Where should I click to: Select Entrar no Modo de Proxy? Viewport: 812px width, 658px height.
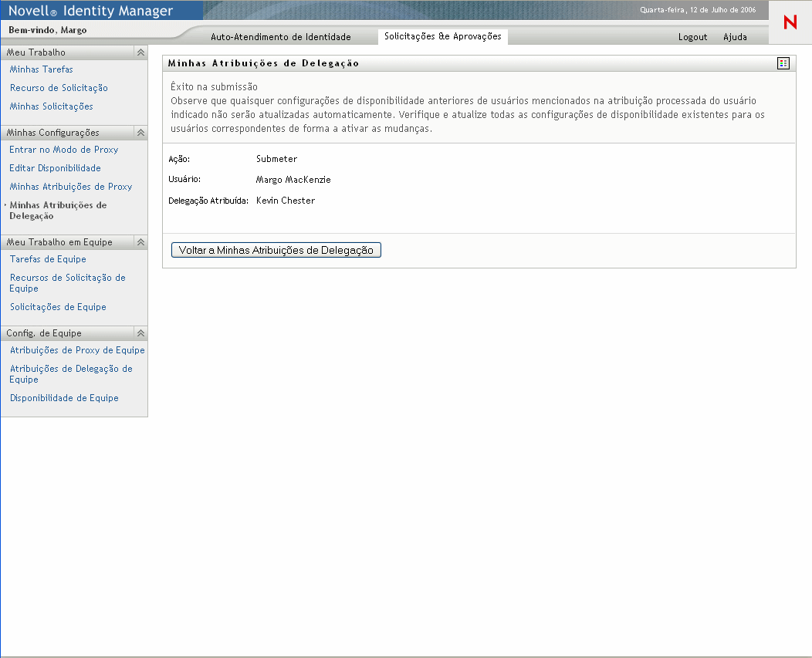(64, 150)
